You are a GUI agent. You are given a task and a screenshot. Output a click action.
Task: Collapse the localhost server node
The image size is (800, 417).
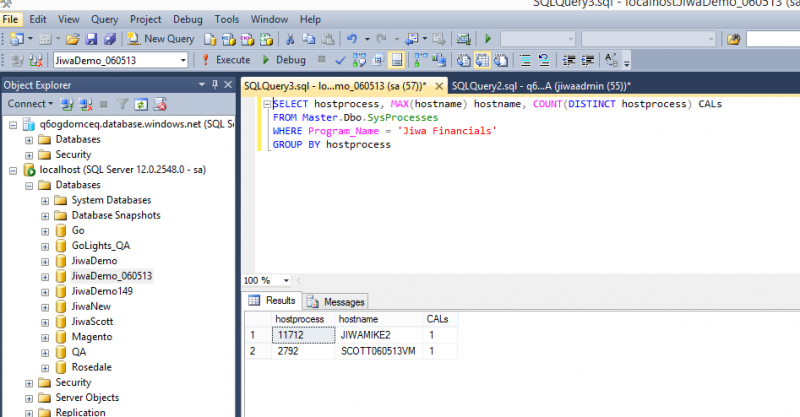(x=13, y=170)
